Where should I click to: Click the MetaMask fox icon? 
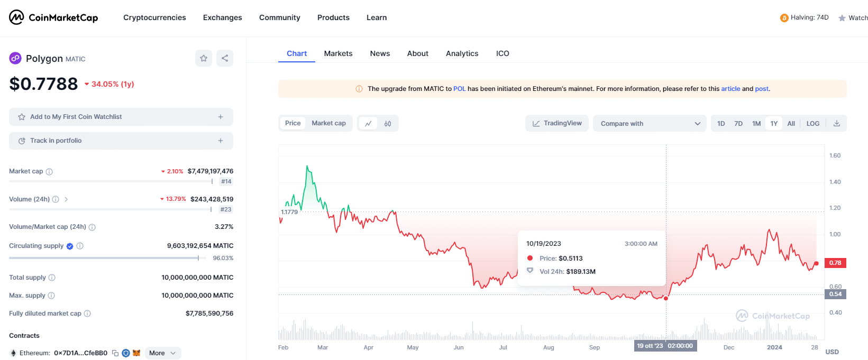136,353
